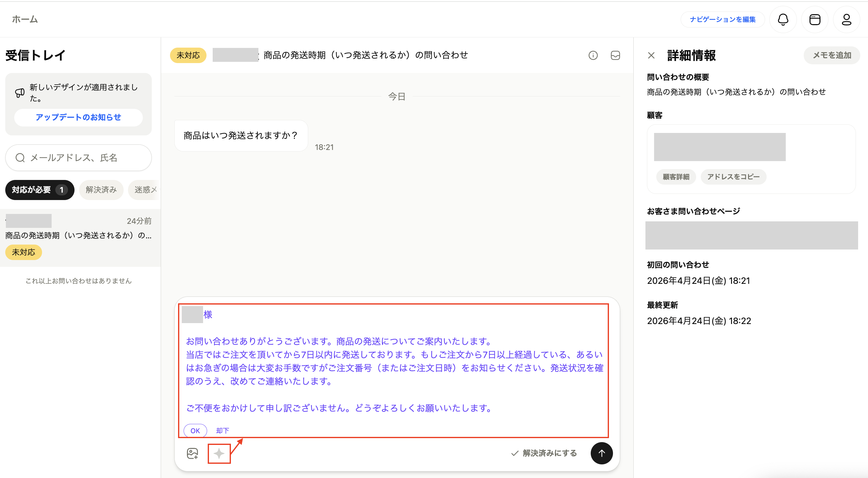Click the search magnifier icon
Viewport: 868px width, 478px height.
20,157
